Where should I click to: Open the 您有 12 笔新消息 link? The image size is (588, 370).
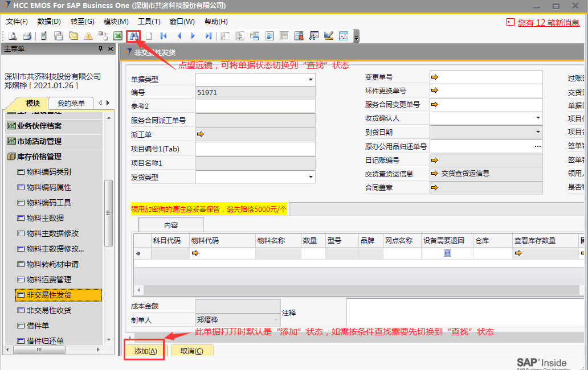point(548,23)
